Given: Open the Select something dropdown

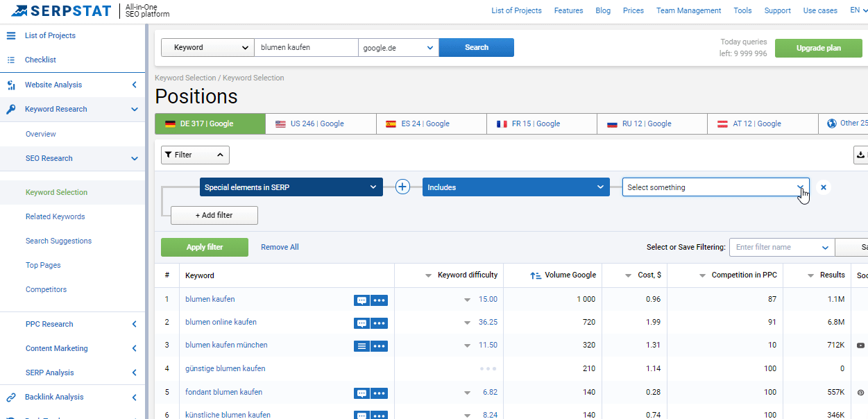Looking at the screenshot, I should pyautogui.click(x=716, y=187).
